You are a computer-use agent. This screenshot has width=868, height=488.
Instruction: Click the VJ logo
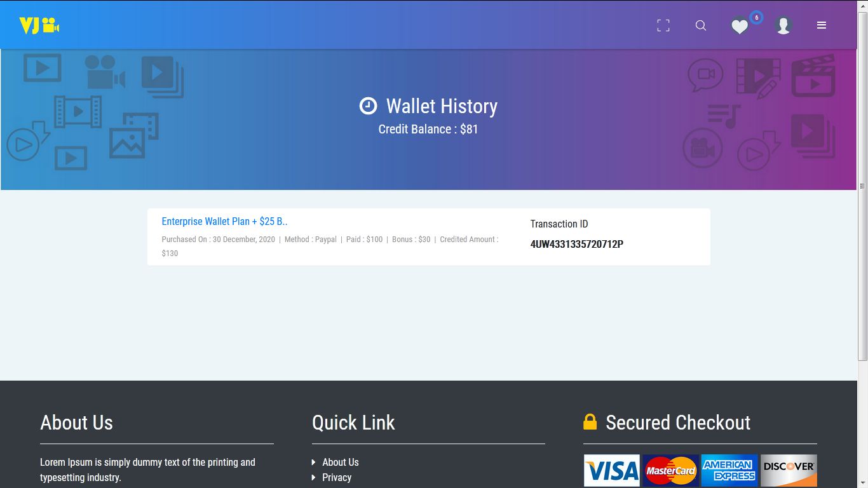click(39, 24)
